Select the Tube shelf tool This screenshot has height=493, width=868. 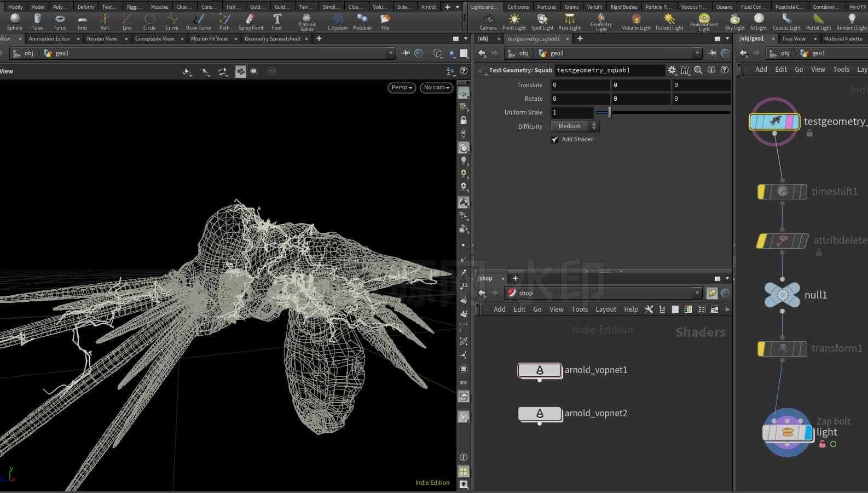coord(37,22)
